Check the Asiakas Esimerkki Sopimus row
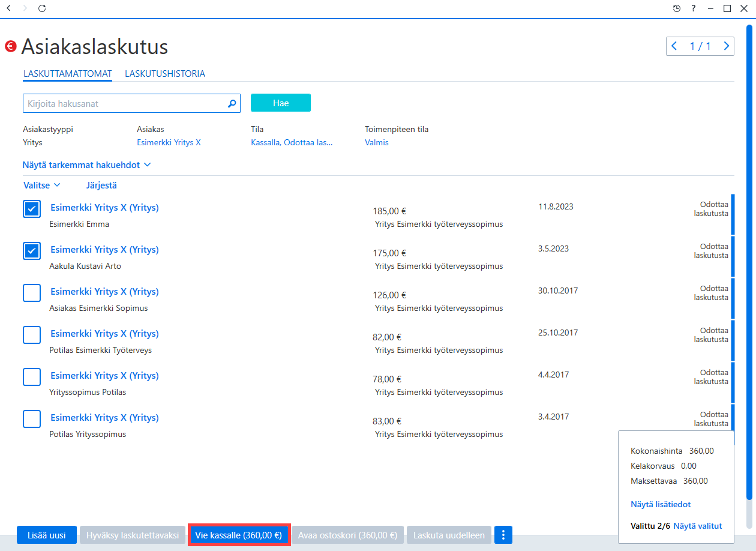 [x=32, y=293]
